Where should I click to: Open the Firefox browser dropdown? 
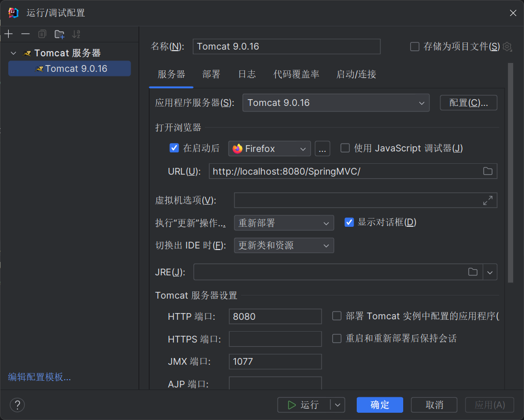click(x=269, y=148)
